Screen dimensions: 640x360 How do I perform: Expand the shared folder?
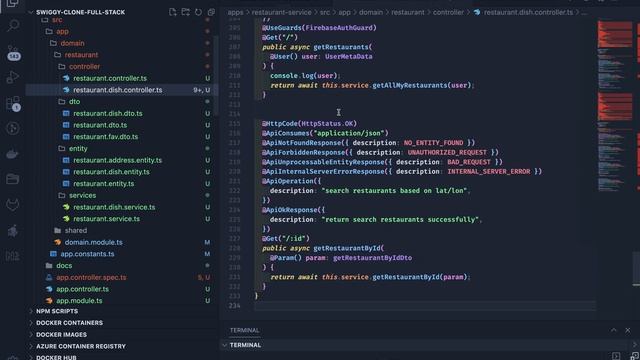pos(76,231)
